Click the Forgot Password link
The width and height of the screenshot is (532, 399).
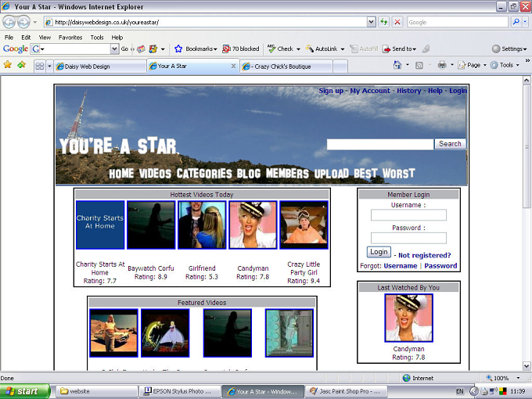pyautogui.click(x=440, y=266)
